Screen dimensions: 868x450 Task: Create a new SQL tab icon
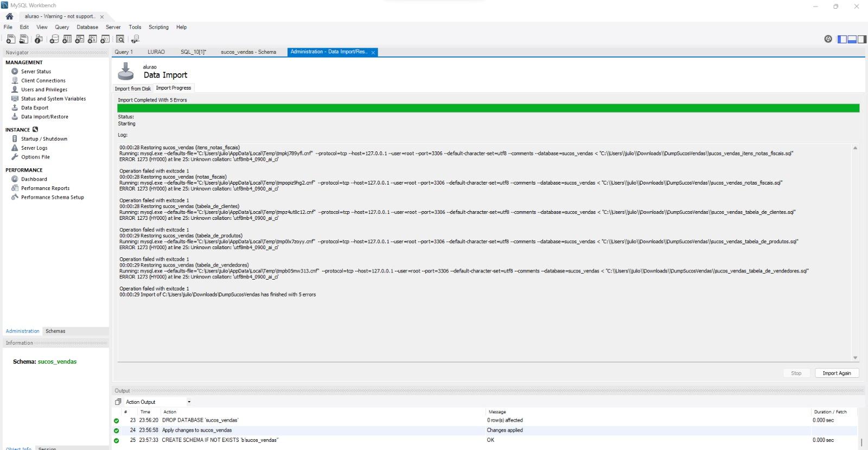pyautogui.click(x=10, y=39)
